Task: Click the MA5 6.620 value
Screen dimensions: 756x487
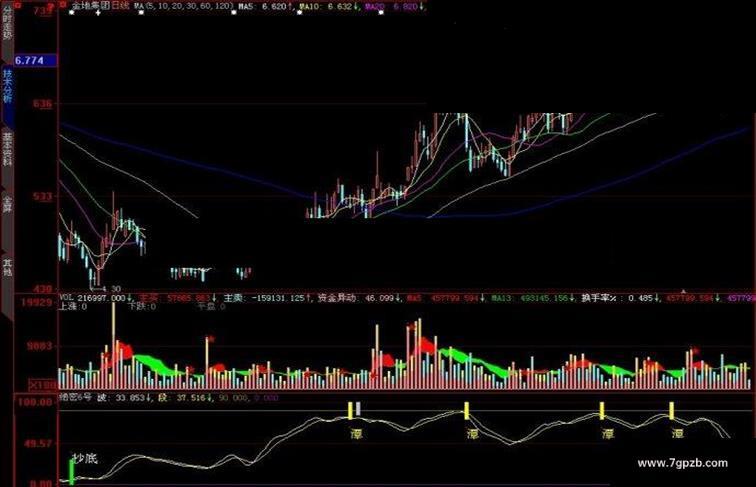Action: (266, 6)
